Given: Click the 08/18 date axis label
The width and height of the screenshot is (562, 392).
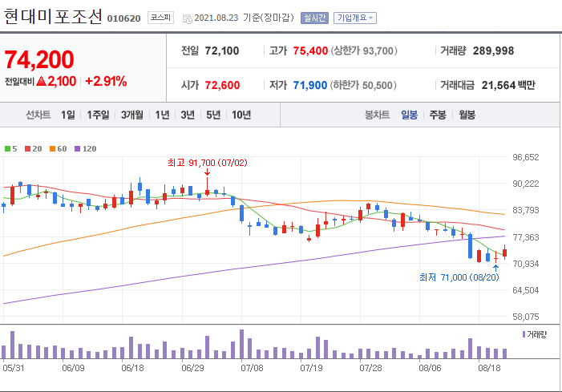Looking at the screenshot, I should click(490, 368).
